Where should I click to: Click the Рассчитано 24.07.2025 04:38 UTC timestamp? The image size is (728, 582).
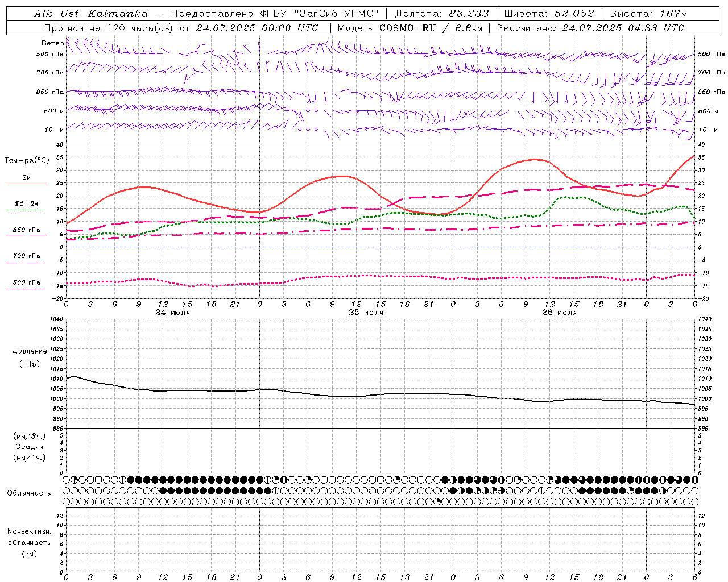590,28
